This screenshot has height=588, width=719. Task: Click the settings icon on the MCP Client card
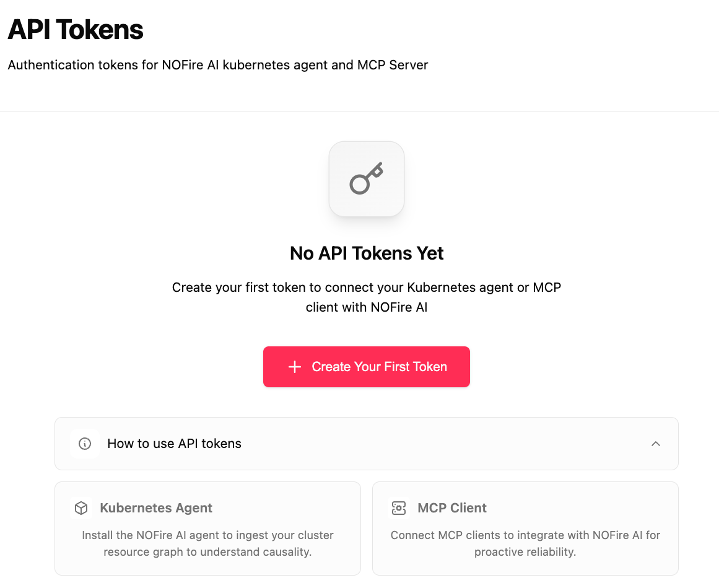click(399, 507)
